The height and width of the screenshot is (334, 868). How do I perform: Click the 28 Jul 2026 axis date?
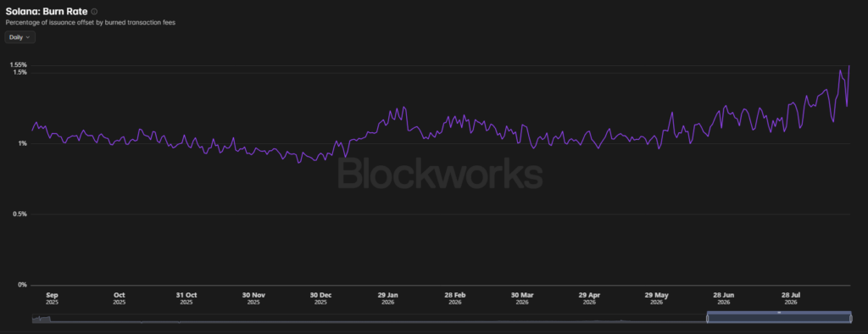tap(791, 298)
